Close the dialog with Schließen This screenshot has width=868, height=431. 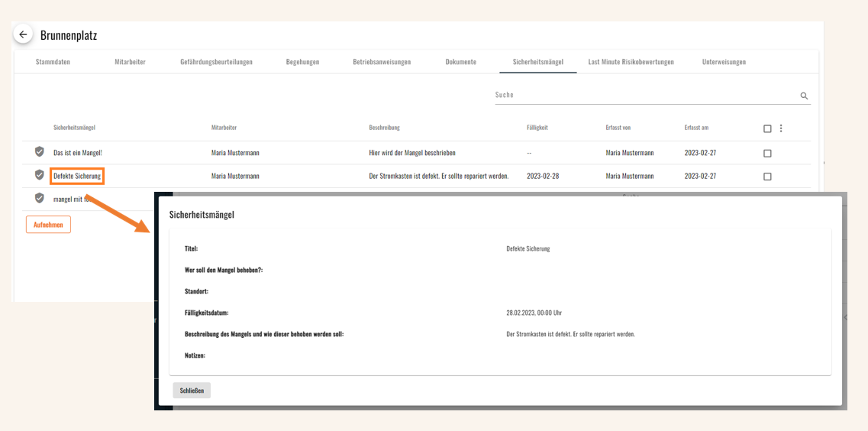point(192,390)
